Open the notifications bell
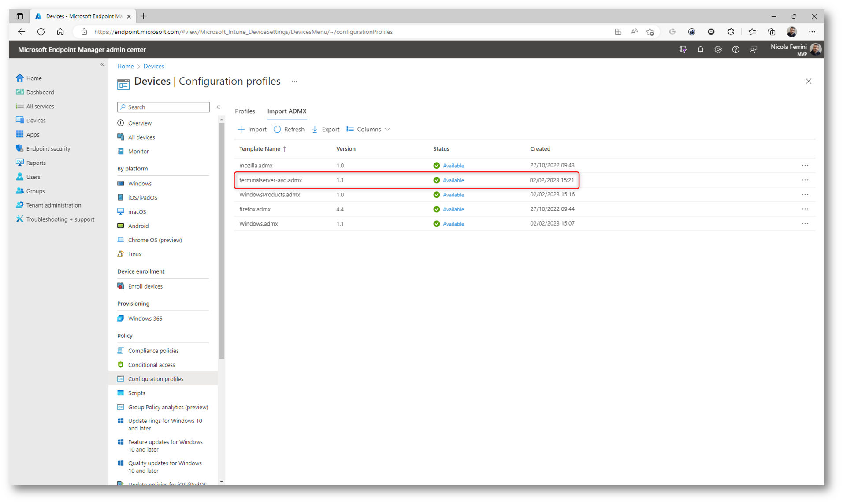843x504 pixels. coord(700,49)
